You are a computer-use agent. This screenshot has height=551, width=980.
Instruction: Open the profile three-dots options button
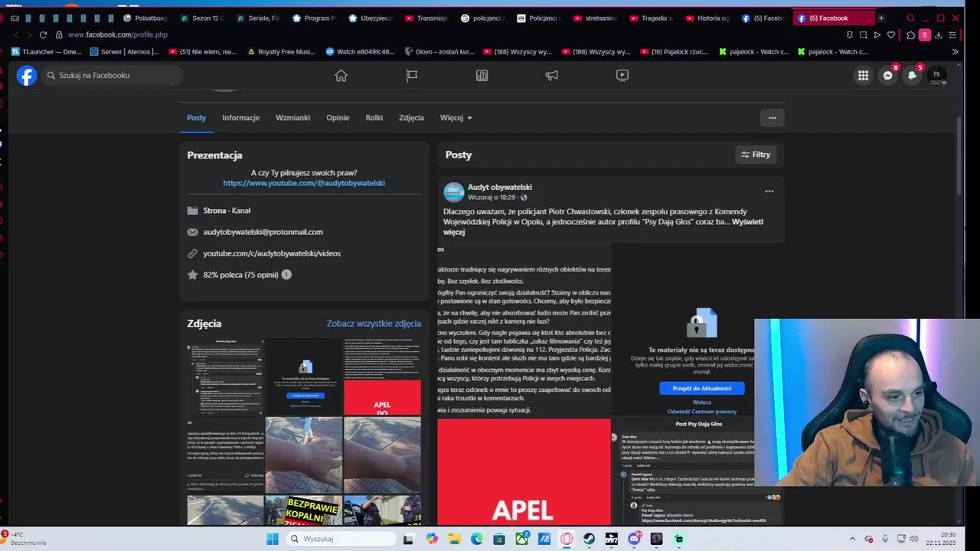click(x=772, y=118)
